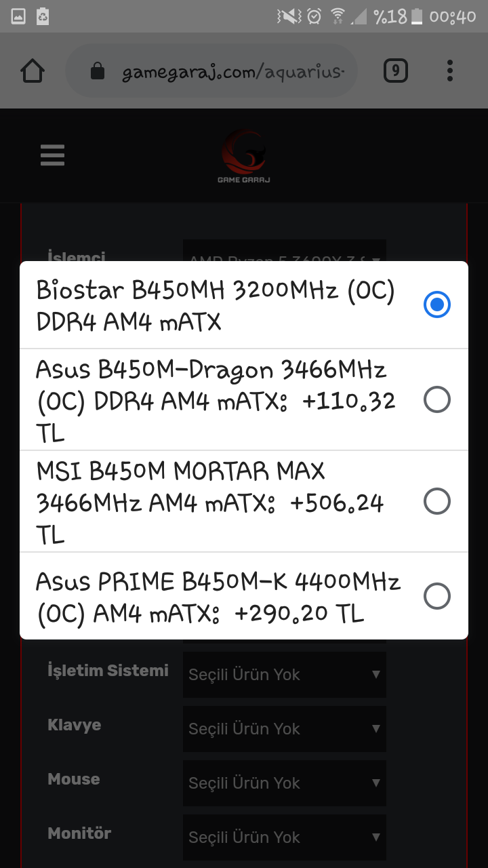488x868 pixels.
Task: Tap the padlock site security icon
Action: click(98, 71)
